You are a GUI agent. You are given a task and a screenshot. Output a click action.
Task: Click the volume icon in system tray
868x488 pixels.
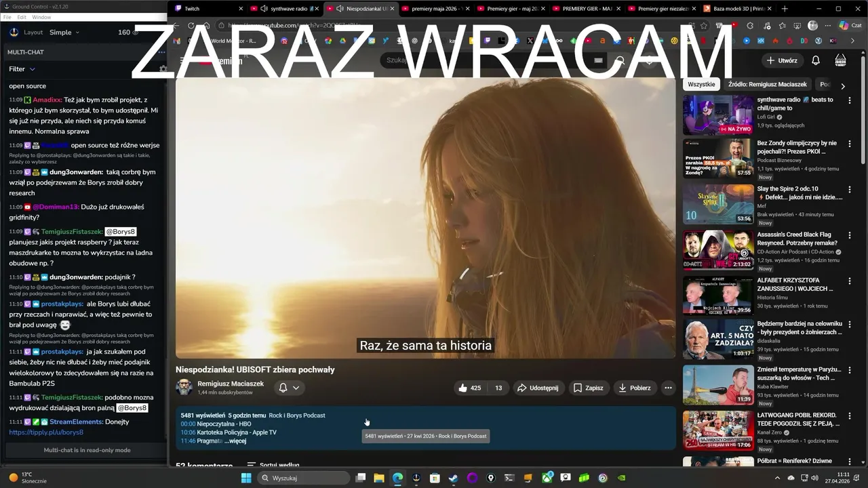[816, 478]
